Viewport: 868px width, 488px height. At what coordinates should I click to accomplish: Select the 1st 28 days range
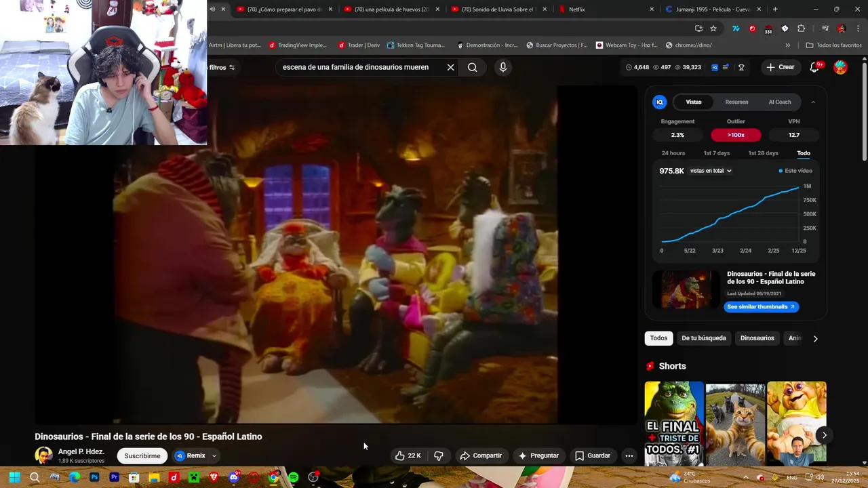[x=763, y=153]
